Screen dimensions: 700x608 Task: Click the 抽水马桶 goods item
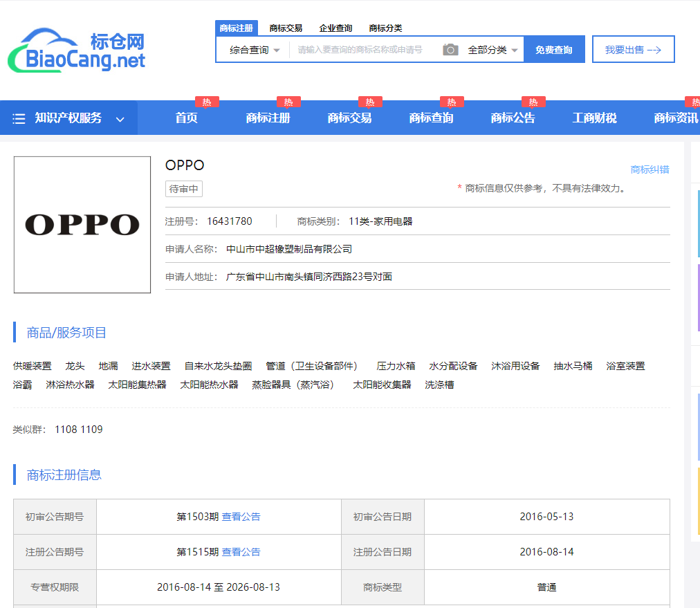click(x=573, y=366)
